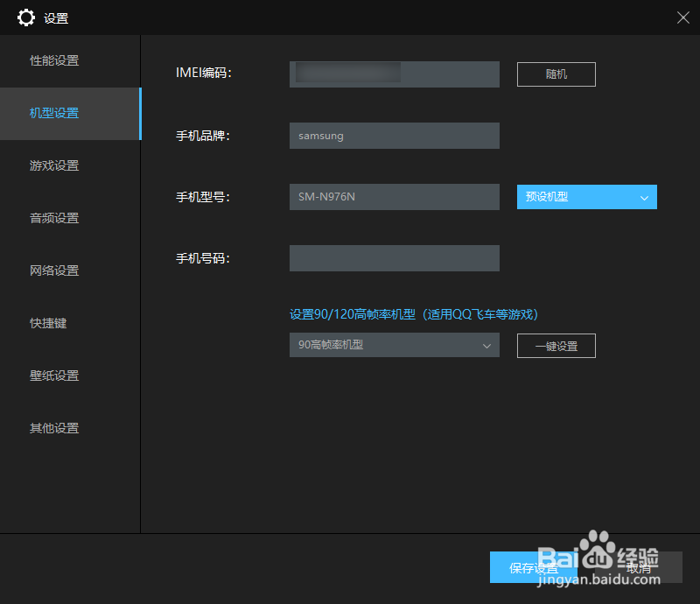
Task: Open the 快捷键 settings
Action: point(70,323)
